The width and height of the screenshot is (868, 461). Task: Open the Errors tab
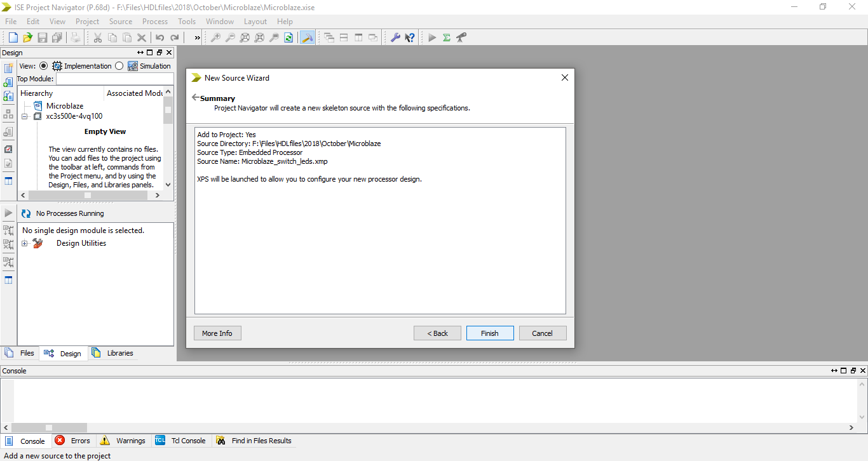[x=72, y=441]
